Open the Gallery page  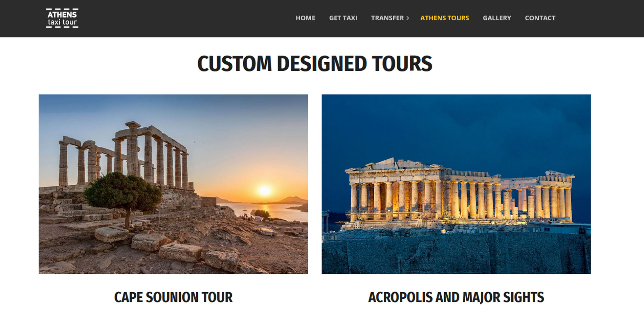click(x=497, y=18)
